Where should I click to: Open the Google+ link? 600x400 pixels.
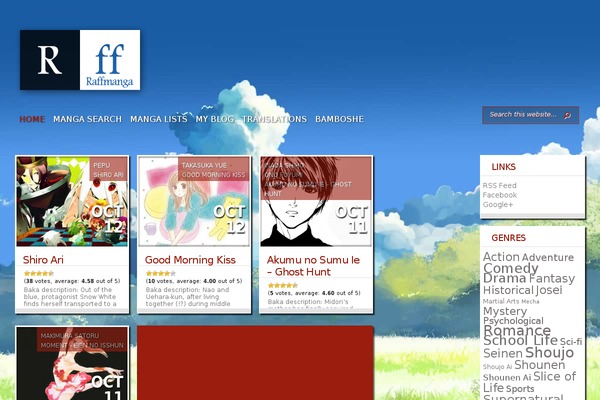click(498, 204)
